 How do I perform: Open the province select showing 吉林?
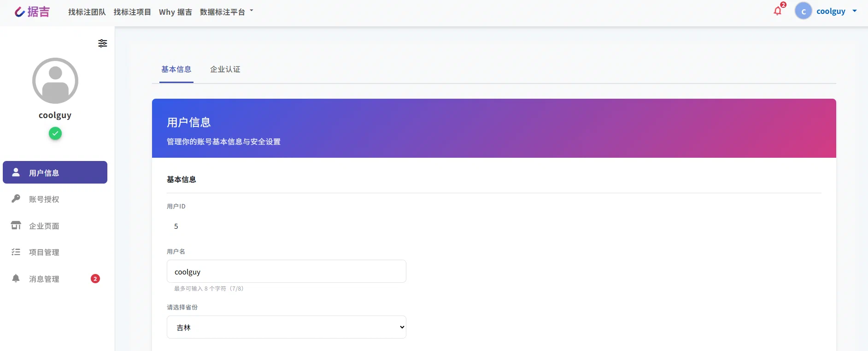click(287, 327)
